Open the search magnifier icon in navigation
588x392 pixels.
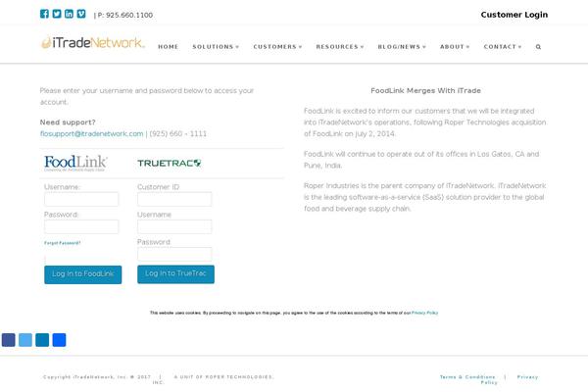tap(538, 47)
